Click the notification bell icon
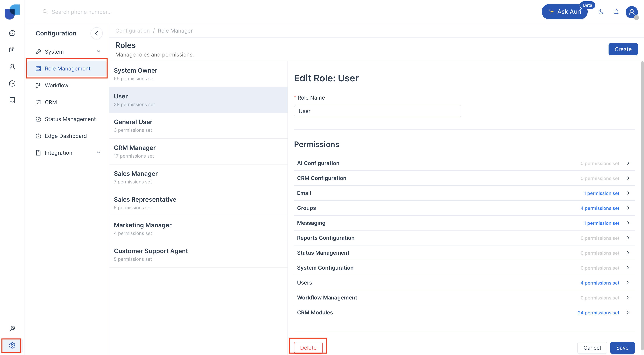The width and height of the screenshot is (644, 355). pyautogui.click(x=616, y=12)
